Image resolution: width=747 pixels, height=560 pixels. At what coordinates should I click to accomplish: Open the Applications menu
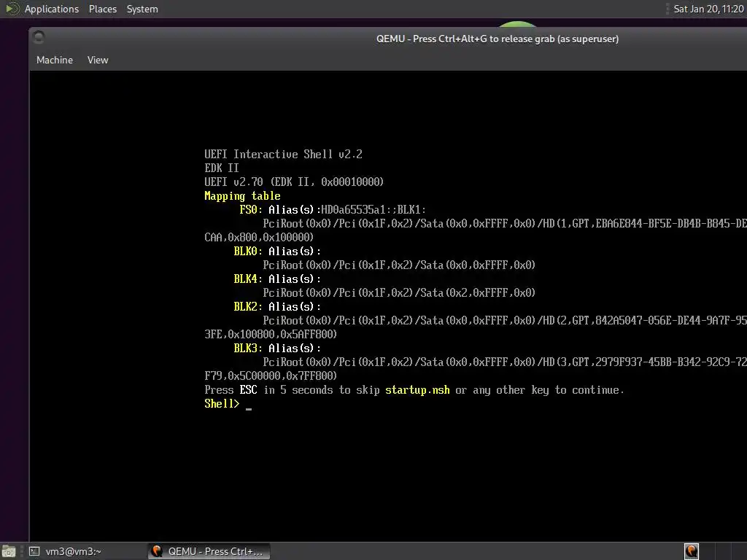point(52,9)
